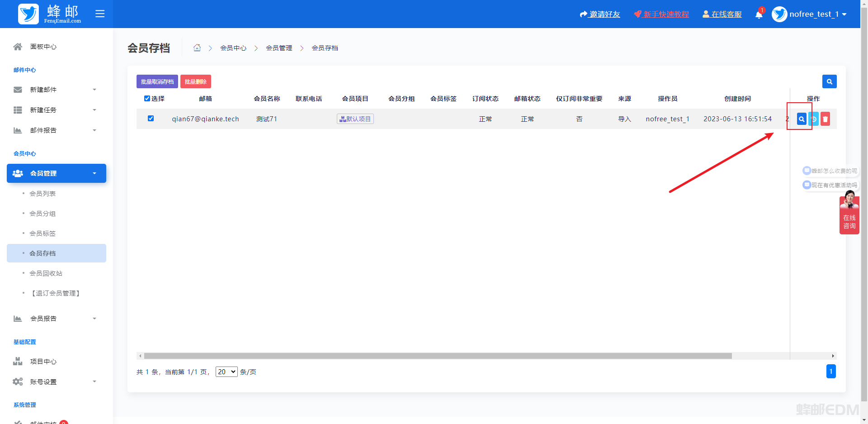Click the table scrollbar right arrow

(x=833, y=356)
